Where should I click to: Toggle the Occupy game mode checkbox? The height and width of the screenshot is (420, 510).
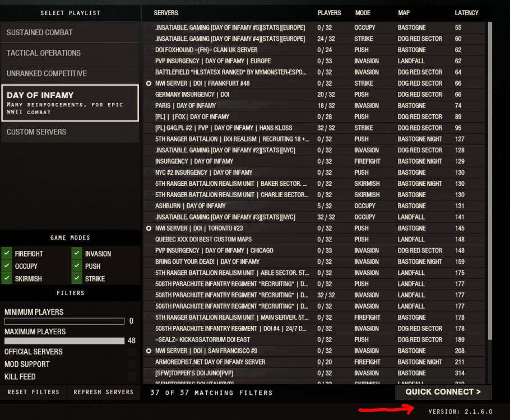point(7,266)
